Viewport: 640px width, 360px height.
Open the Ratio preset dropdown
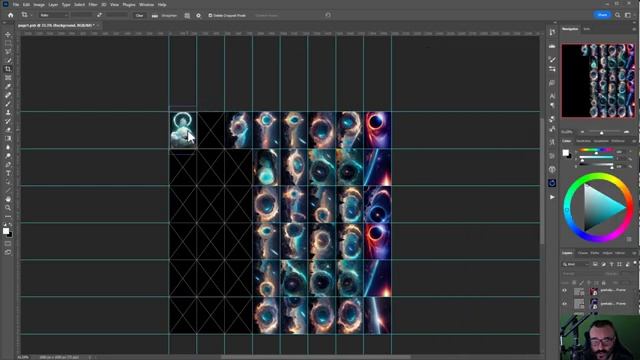pyautogui.click(x=53, y=15)
